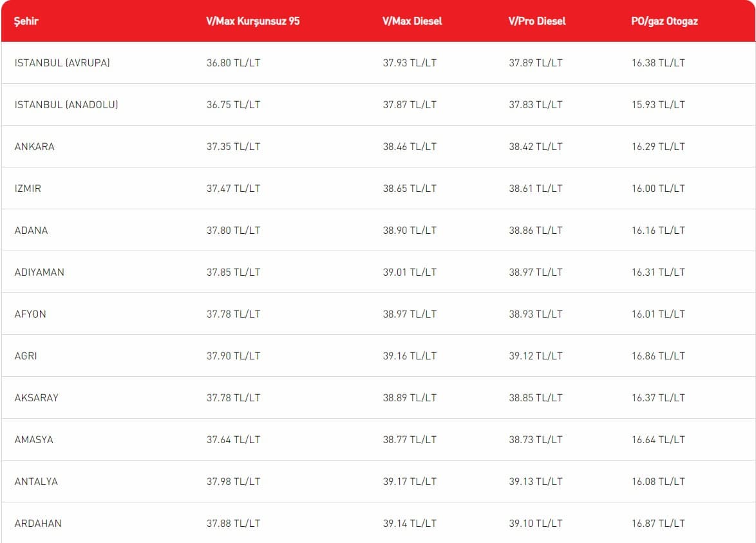Screen dimensions: 756x543
Task: Click the AMASYA Kurşunsuz 95 price 37.64
Action: (233, 440)
